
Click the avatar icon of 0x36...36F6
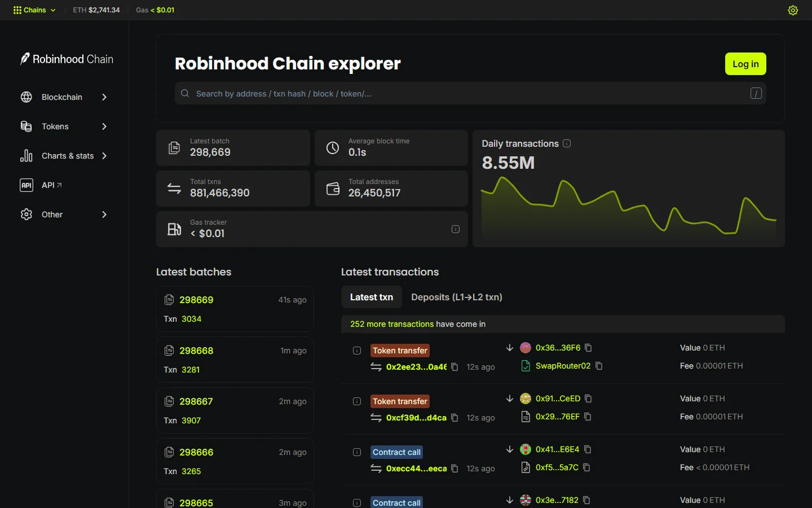[526, 348]
